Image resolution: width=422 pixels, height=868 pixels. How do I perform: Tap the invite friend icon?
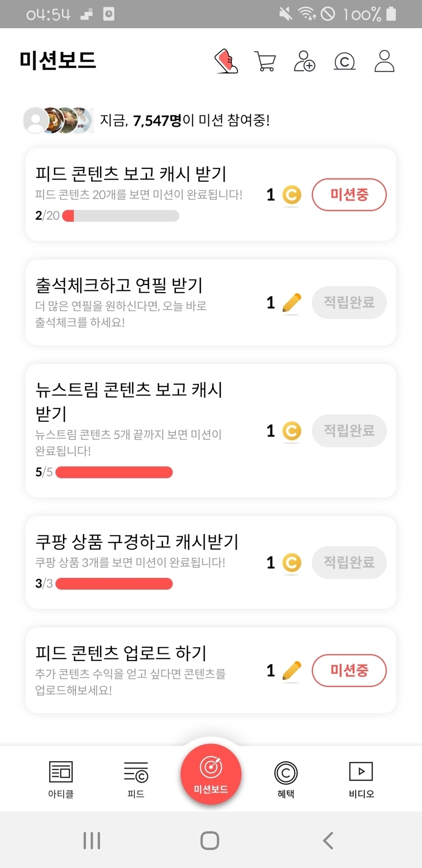[305, 62]
